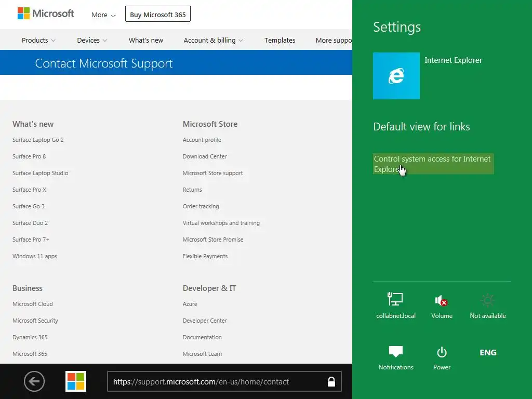Image resolution: width=532 pixels, height=399 pixels.
Task: Click the Microsoft Store section heading
Action: click(x=210, y=124)
